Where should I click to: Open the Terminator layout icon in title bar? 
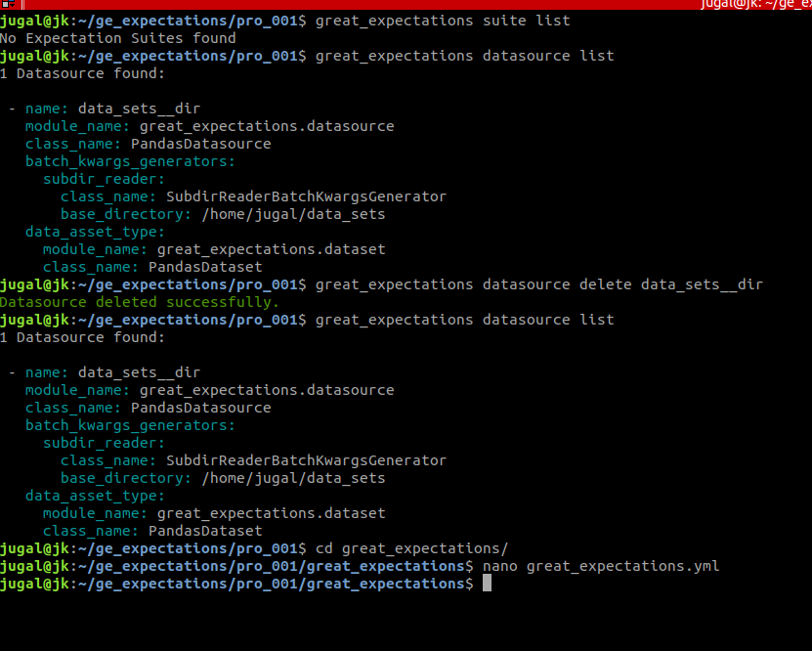[8, 4]
